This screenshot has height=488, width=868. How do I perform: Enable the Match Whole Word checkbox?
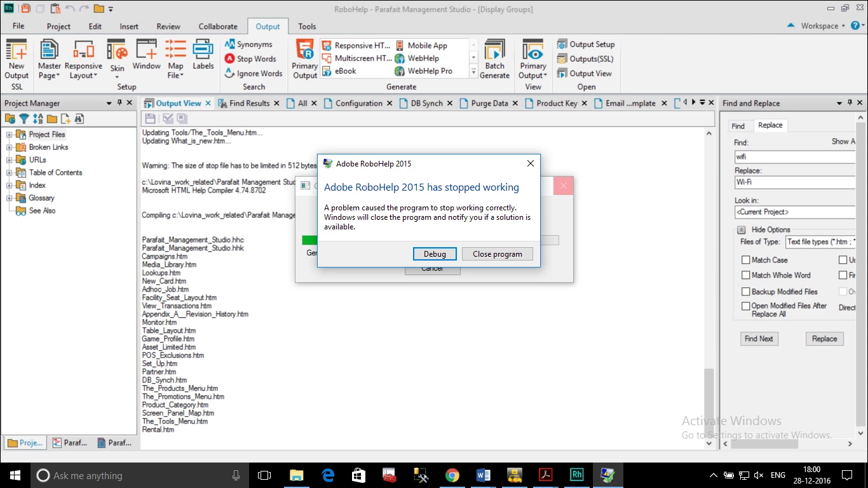tap(746, 275)
